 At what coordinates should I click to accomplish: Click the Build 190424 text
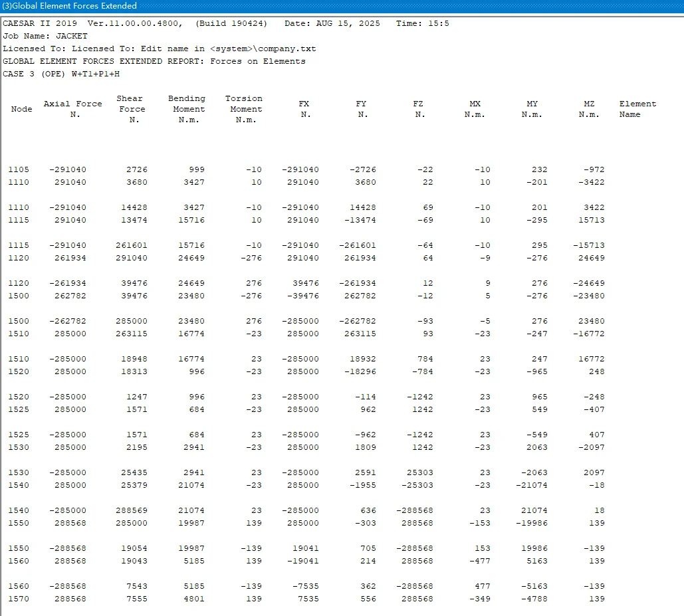(x=231, y=23)
